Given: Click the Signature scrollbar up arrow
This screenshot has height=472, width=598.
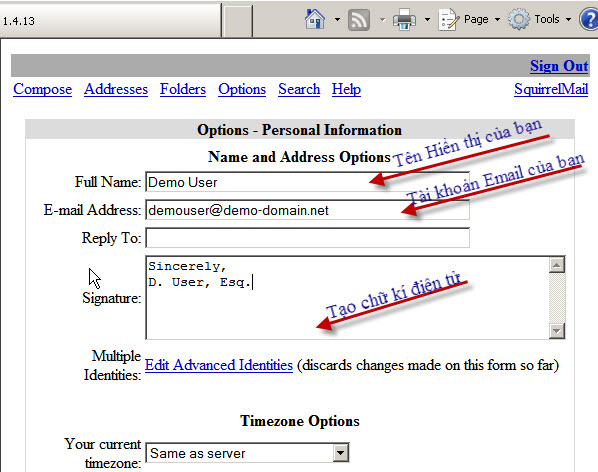Looking at the screenshot, I should (557, 265).
